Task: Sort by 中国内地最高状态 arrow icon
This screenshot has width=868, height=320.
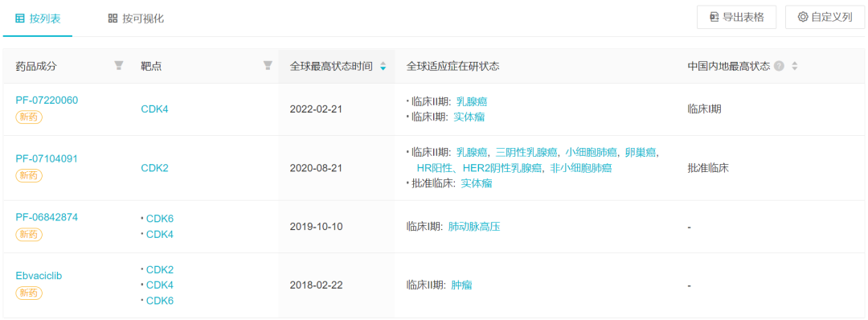Action: tap(795, 67)
